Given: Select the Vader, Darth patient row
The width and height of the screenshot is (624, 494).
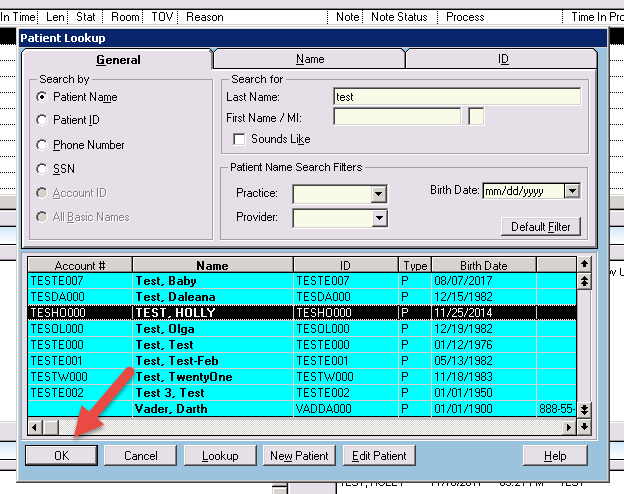Looking at the screenshot, I should point(212,409).
